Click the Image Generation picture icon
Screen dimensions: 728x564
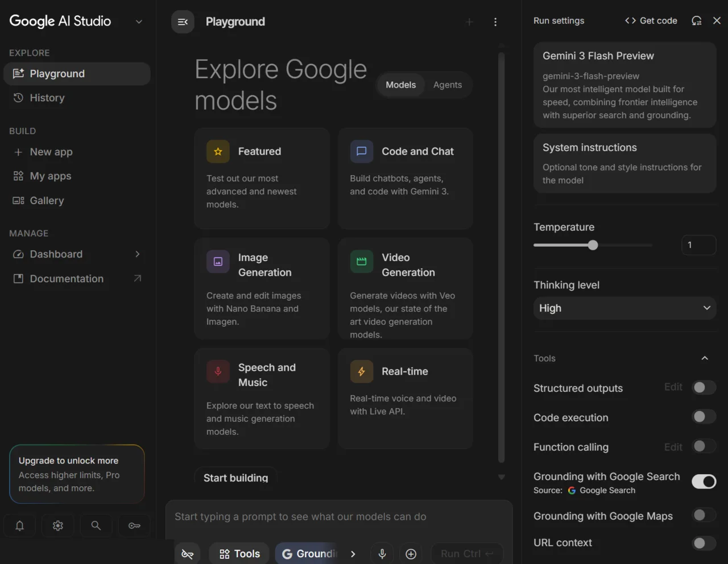[218, 262]
